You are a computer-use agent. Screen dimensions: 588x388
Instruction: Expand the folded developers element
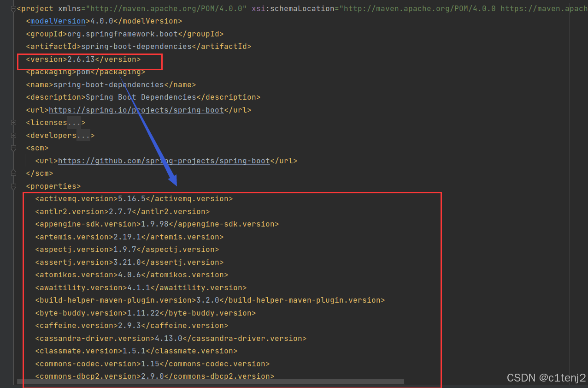13,136
